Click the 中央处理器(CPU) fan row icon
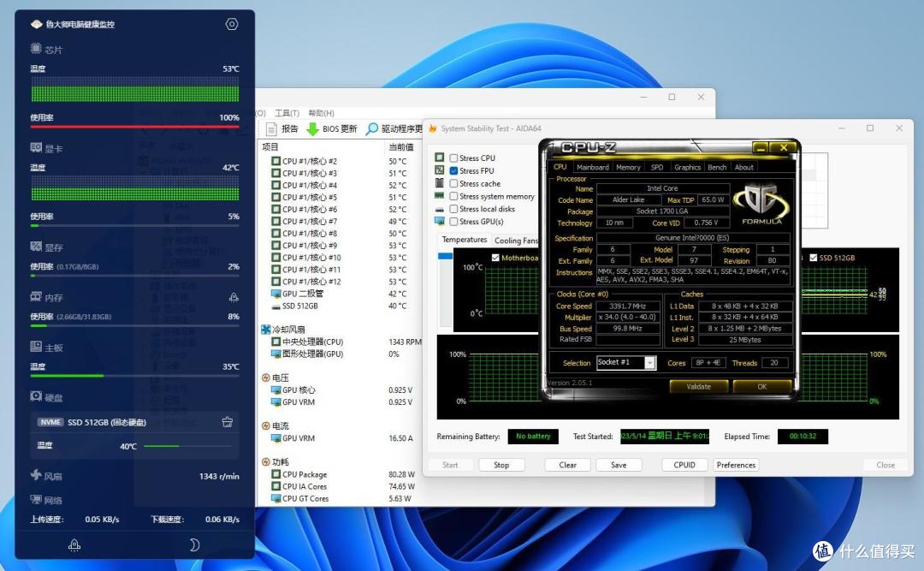The width and height of the screenshot is (924, 571). pyautogui.click(x=275, y=342)
